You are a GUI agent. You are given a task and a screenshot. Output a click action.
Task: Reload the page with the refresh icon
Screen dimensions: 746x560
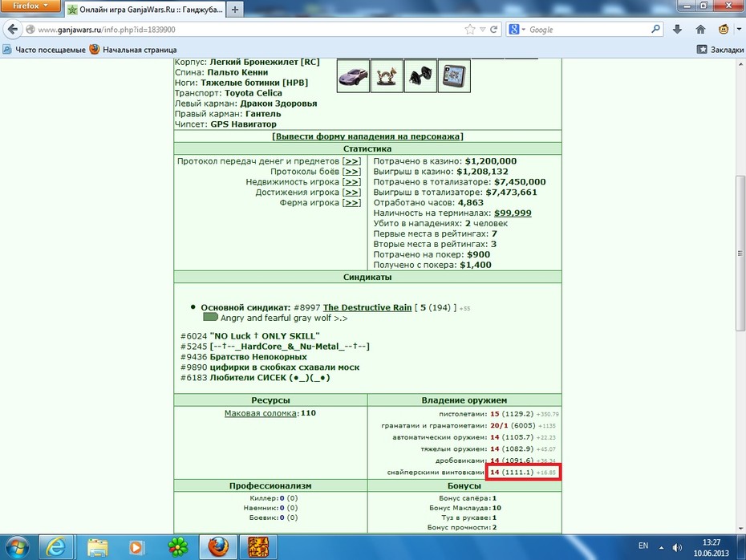[494, 30]
